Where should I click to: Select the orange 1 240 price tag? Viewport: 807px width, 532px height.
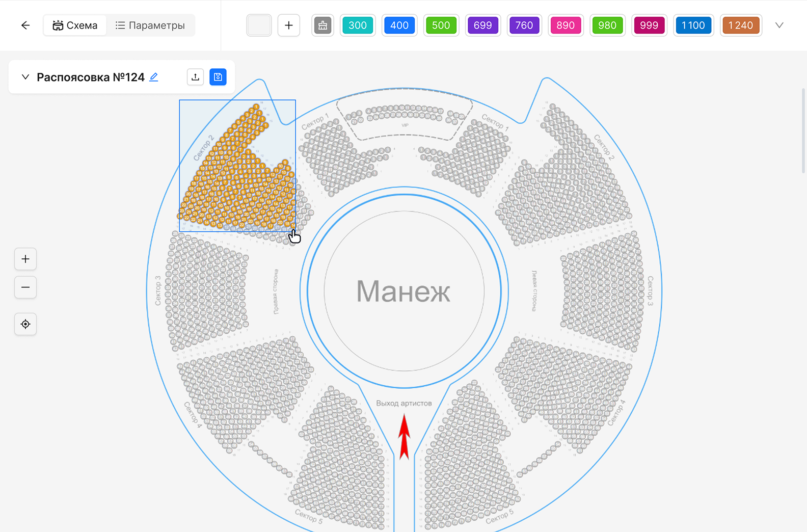741,25
